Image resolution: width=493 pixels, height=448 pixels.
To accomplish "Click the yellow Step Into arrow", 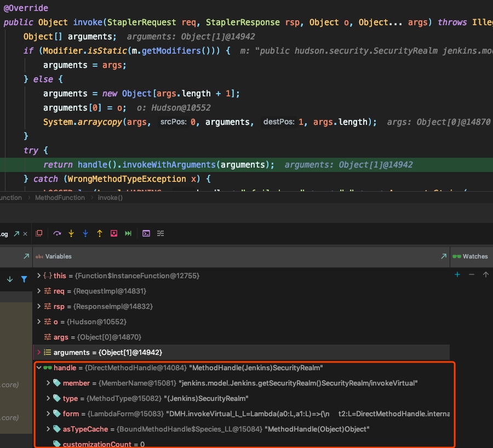I will point(71,233).
